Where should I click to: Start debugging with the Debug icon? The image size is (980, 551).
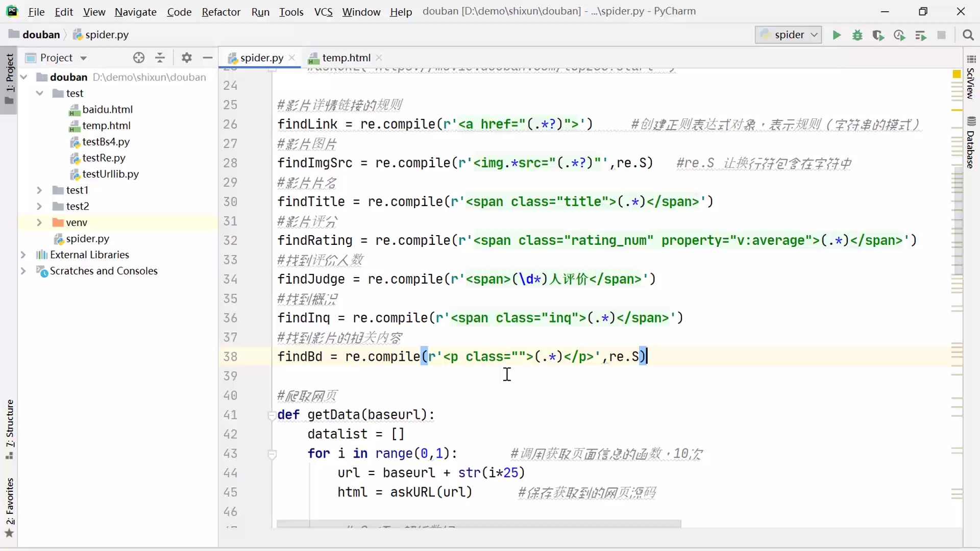tap(858, 35)
